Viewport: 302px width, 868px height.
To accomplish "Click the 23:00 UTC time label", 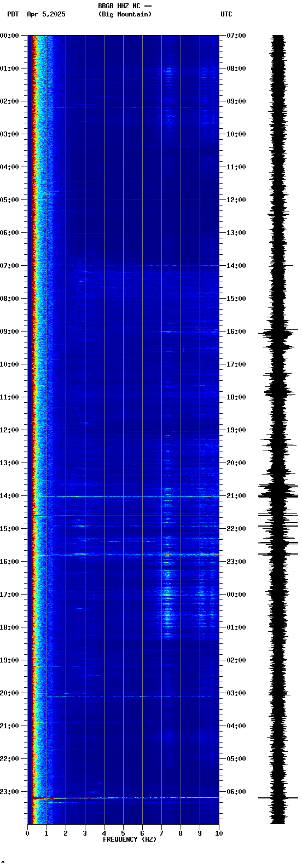I will click(236, 562).
